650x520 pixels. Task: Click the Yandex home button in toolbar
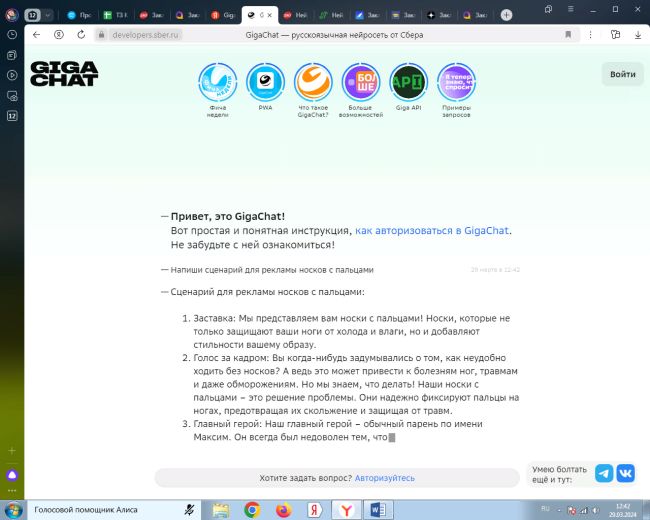coord(59,35)
